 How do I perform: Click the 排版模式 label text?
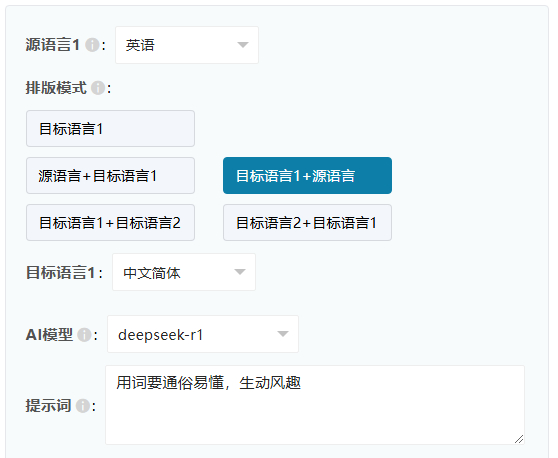(56, 88)
